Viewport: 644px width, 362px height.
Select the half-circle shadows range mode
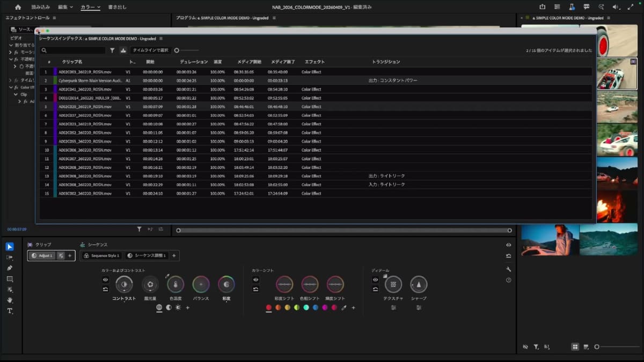click(169, 308)
